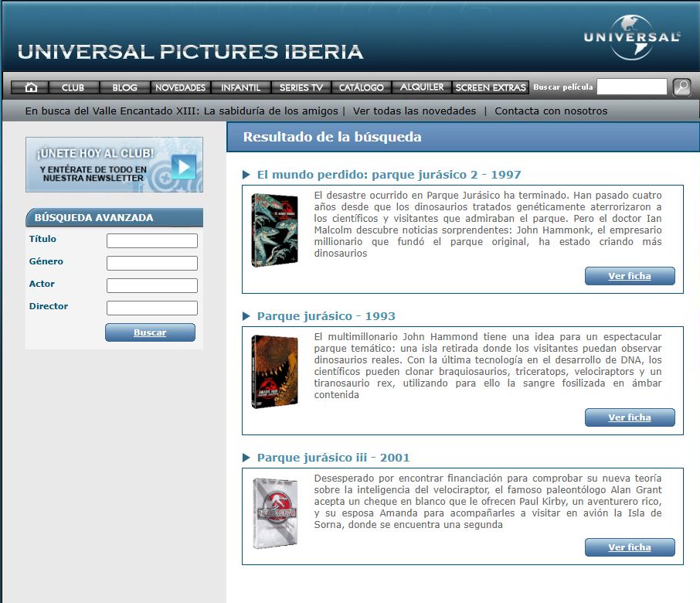Click the play arrow on club banner
Viewport: 700px width, 603px height.
183,167
